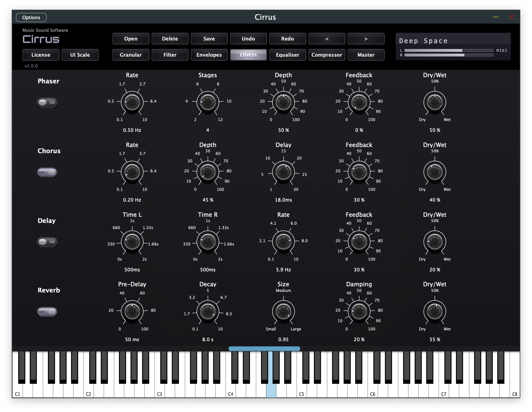
Task: Play the C4 piano key
Action: click(231, 391)
